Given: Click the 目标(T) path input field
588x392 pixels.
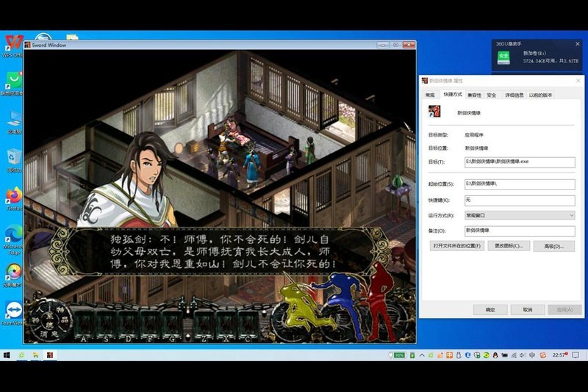Looking at the screenshot, I should click(x=520, y=162).
